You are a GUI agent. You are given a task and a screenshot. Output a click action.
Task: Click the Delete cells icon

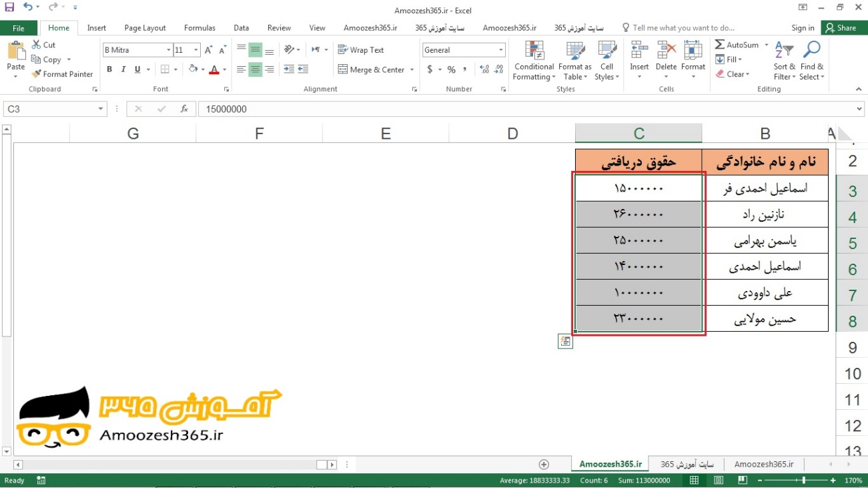[666, 51]
